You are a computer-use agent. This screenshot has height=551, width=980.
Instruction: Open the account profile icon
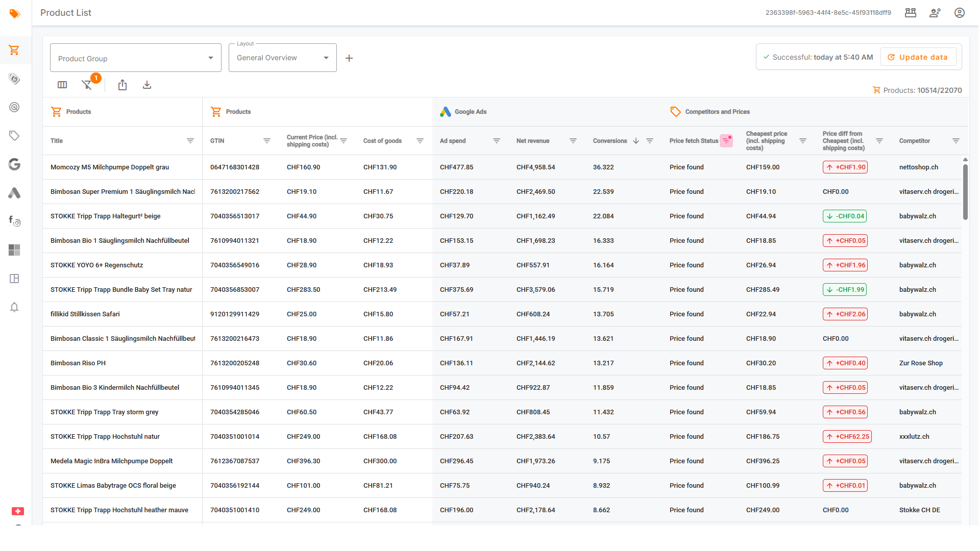pos(960,13)
